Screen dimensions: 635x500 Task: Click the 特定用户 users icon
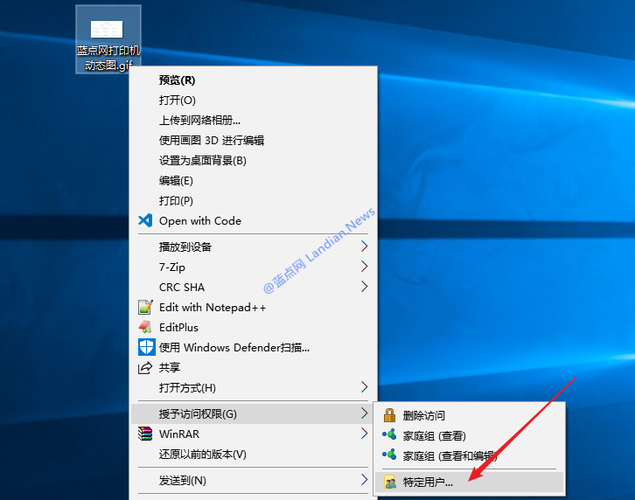pos(390,482)
